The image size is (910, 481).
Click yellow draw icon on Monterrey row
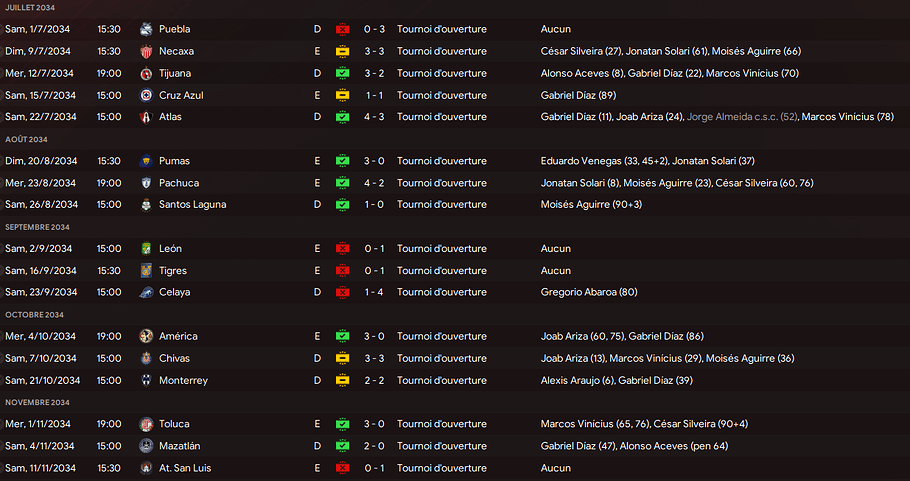click(x=342, y=381)
